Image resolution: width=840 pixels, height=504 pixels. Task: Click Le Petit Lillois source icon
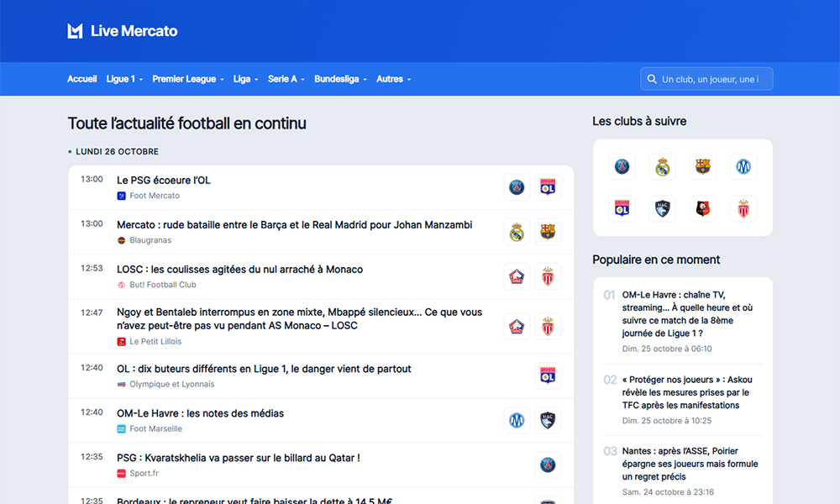[x=122, y=342]
